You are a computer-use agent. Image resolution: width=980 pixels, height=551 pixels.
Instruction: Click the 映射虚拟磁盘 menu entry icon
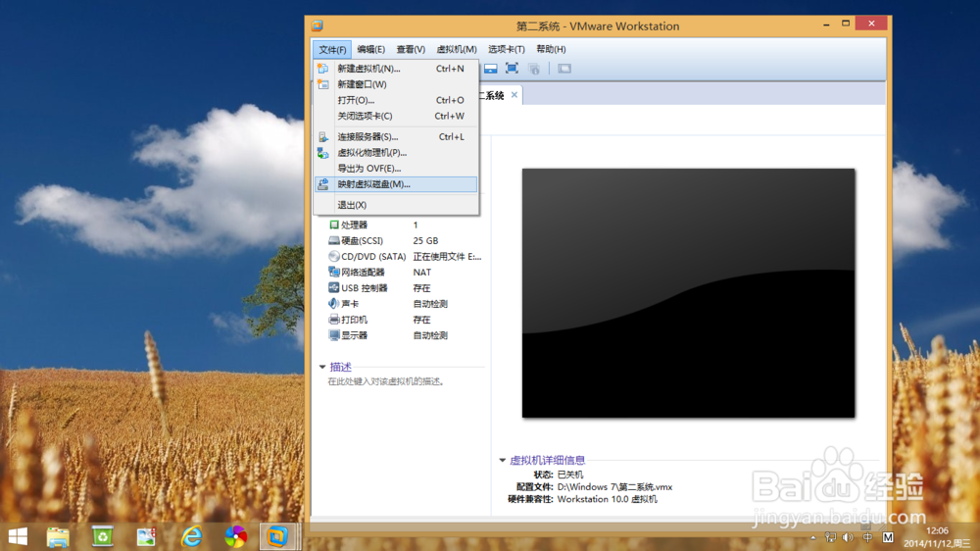[x=323, y=184]
